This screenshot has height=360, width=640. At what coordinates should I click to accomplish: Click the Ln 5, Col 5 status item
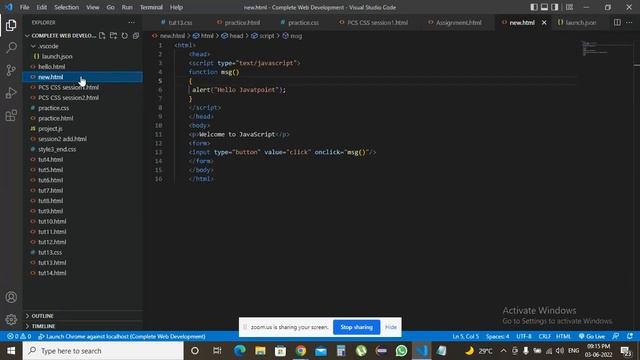[x=465, y=336]
